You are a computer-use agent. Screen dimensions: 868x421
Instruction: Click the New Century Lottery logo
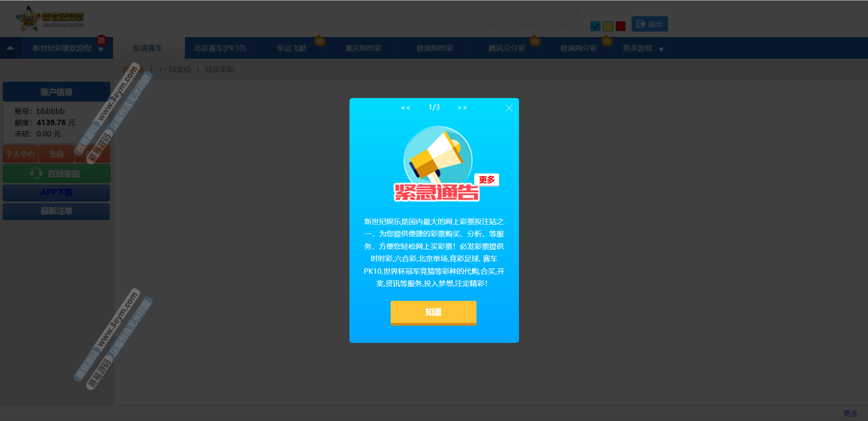click(50, 19)
